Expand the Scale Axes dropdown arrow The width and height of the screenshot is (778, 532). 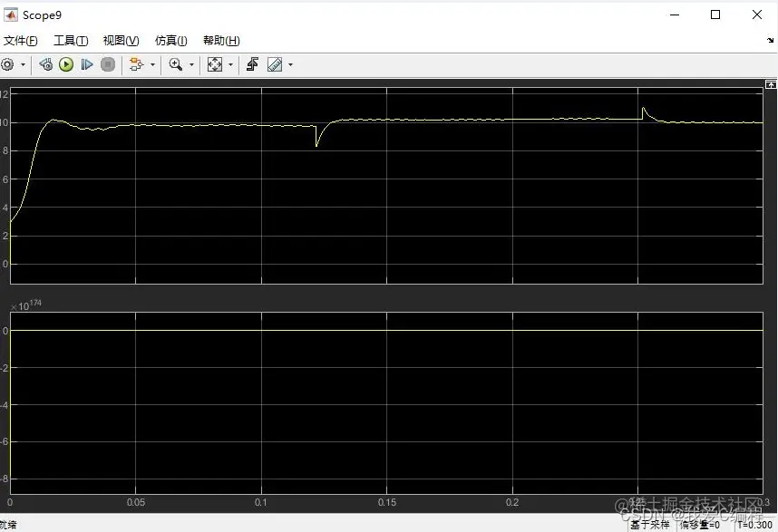(x=230, y=64)
